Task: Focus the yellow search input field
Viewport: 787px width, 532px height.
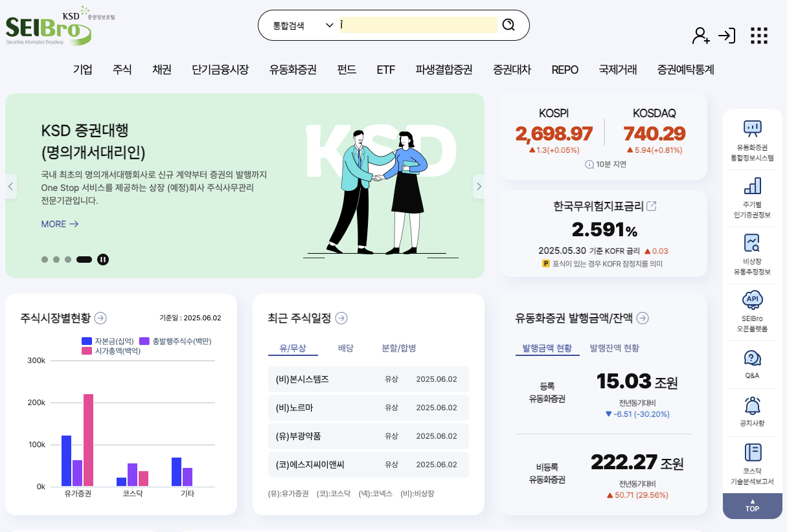Action: [418, 25]
